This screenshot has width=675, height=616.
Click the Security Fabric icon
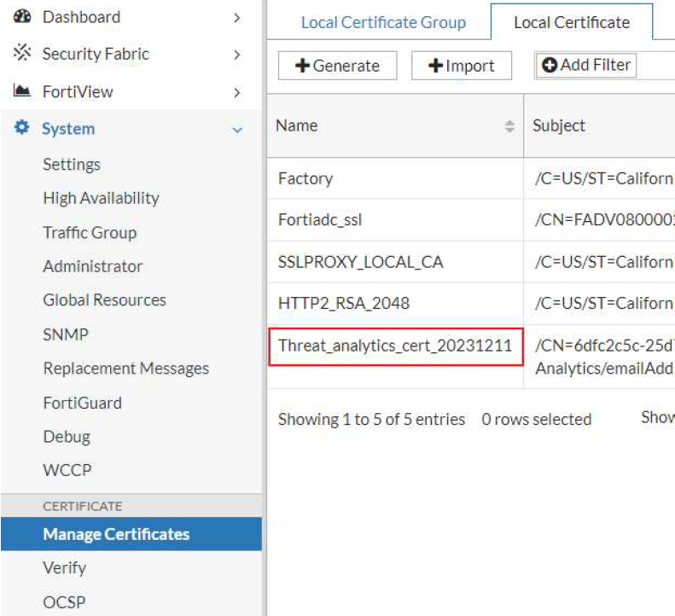[x=23, y=55]
